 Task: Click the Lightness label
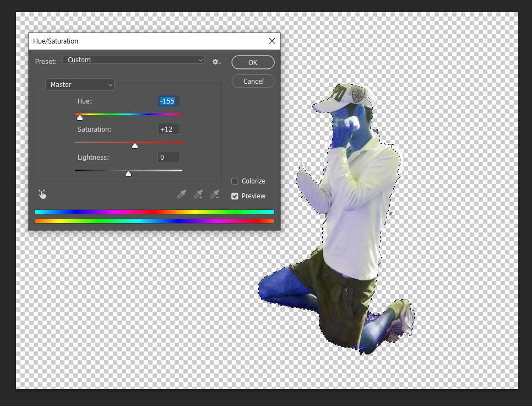93,158
